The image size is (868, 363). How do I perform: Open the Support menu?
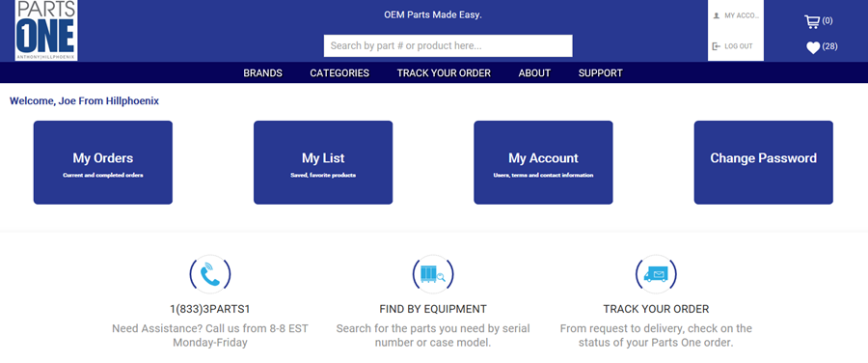(601, 73)
